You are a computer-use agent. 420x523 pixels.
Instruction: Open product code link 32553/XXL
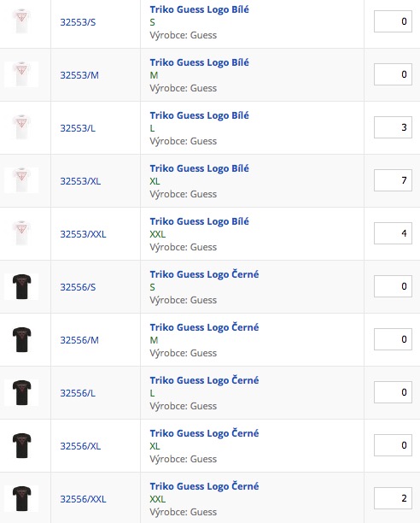pyautogui.click(x=83, y=234)
